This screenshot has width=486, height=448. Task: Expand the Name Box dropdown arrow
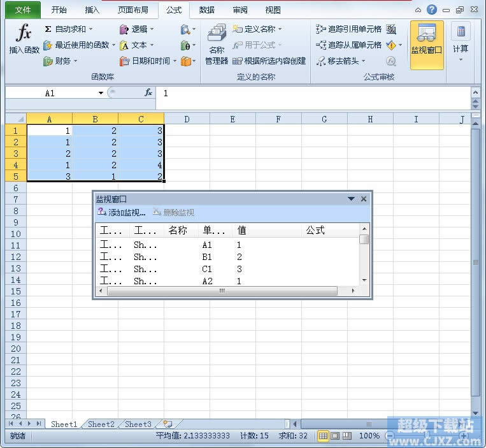coord(101,93)
